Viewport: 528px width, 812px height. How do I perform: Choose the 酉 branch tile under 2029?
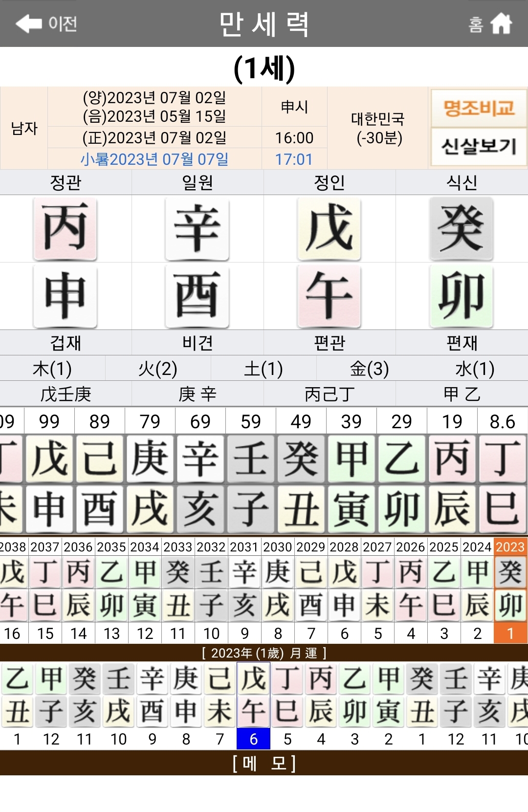pos(311,605)
